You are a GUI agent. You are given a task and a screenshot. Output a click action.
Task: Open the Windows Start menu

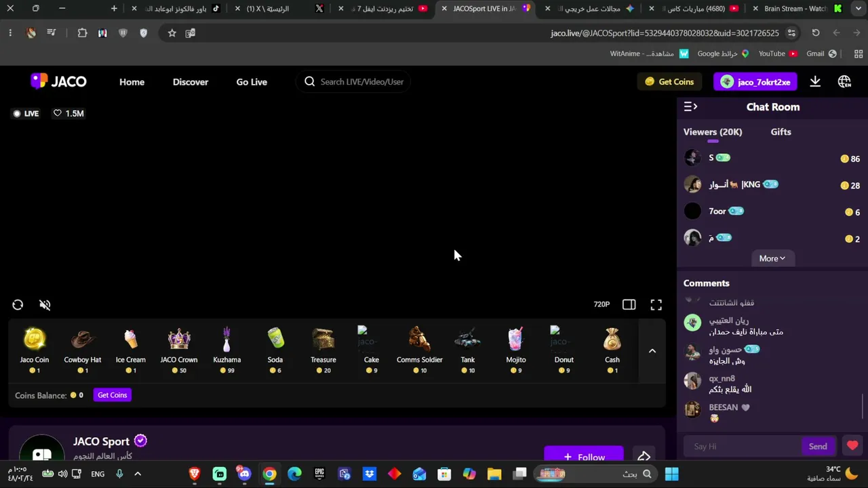[671, 474]
